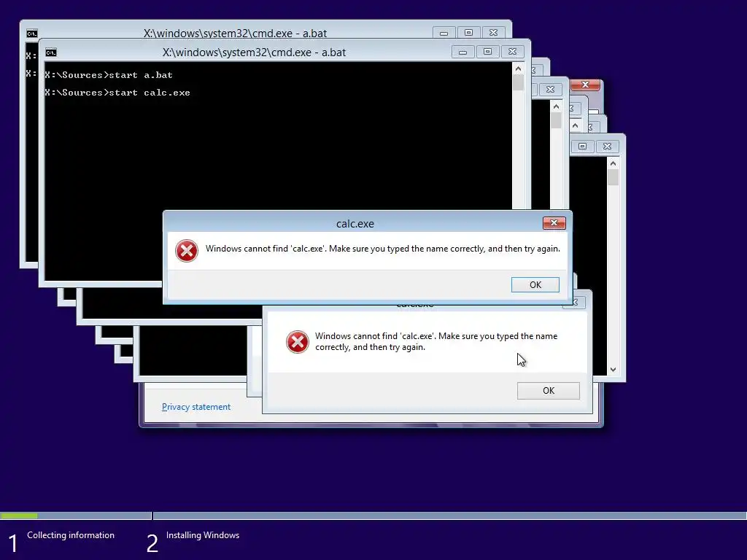747x560 pixels.
Task: Click the red error icon in rear calc.exe dialog
Action: tap(298, 342)
